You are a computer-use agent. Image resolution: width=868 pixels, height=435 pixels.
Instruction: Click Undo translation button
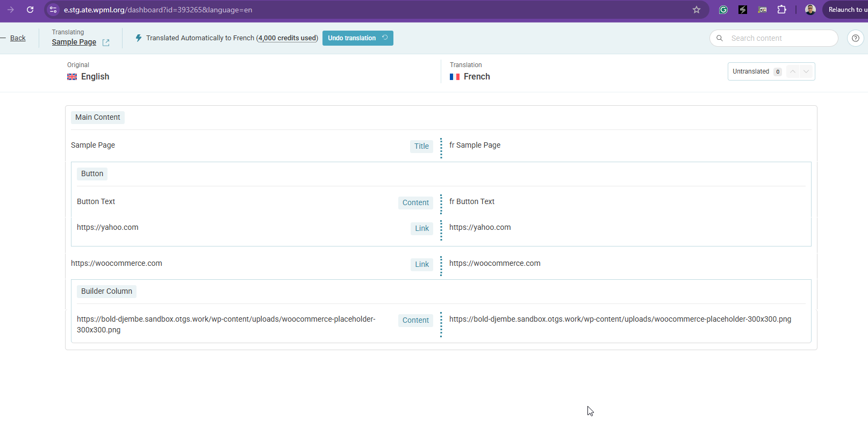coord(358,38)
